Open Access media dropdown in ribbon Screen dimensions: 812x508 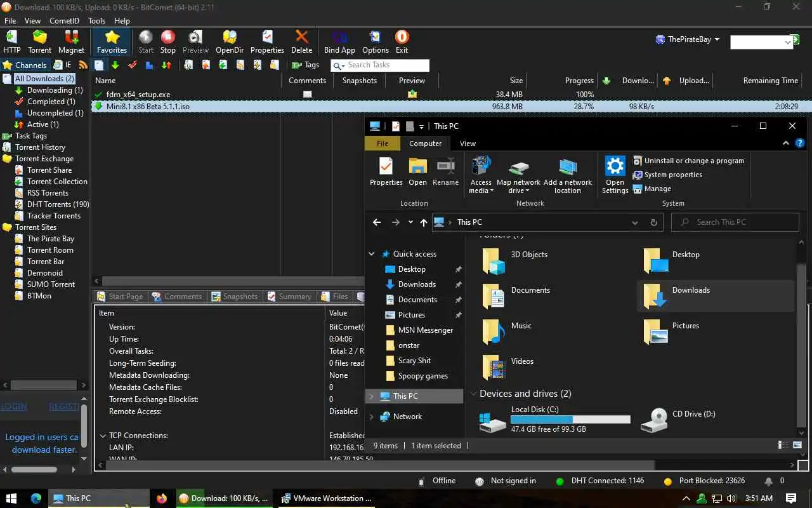point(481,176)
